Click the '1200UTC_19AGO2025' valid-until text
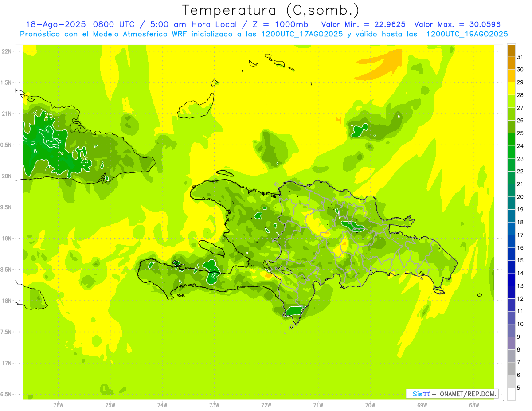This screenshot has width=532, height=411. (467, 34)
